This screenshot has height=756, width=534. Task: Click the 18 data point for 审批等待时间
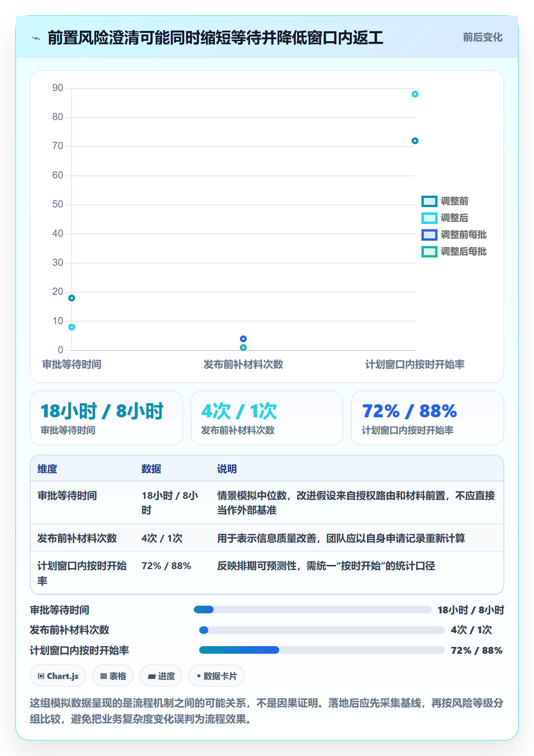72,298
